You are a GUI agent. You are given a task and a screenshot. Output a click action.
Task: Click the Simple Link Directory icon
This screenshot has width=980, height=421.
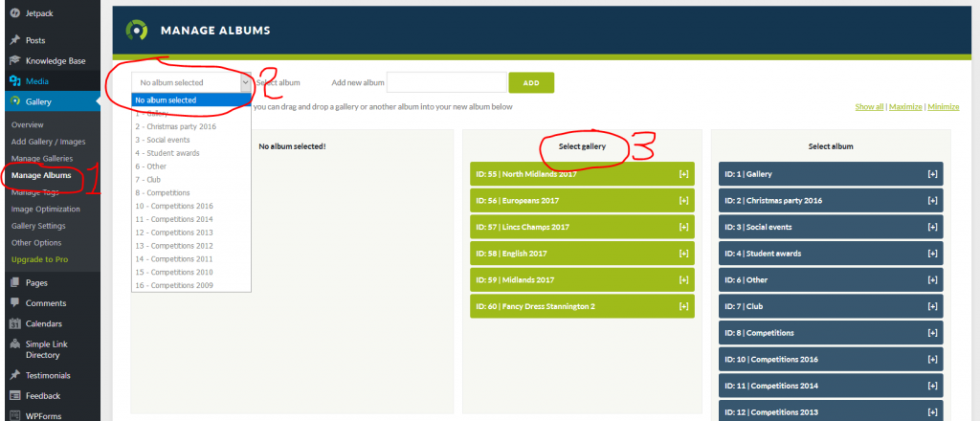pos(15,344)
